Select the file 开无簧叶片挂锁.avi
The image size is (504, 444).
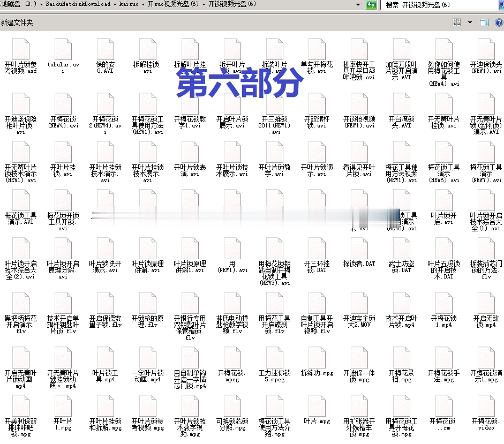[x=443, y=111]
